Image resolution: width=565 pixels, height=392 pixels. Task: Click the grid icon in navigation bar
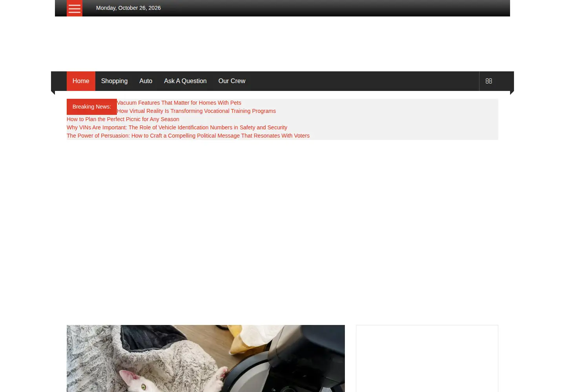tap(488, 81)
